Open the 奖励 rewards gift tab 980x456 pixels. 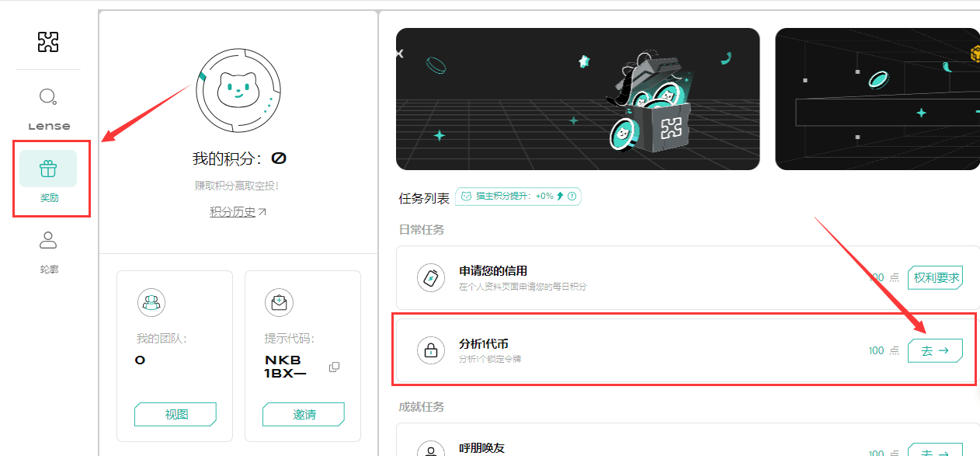pos(48,178)
